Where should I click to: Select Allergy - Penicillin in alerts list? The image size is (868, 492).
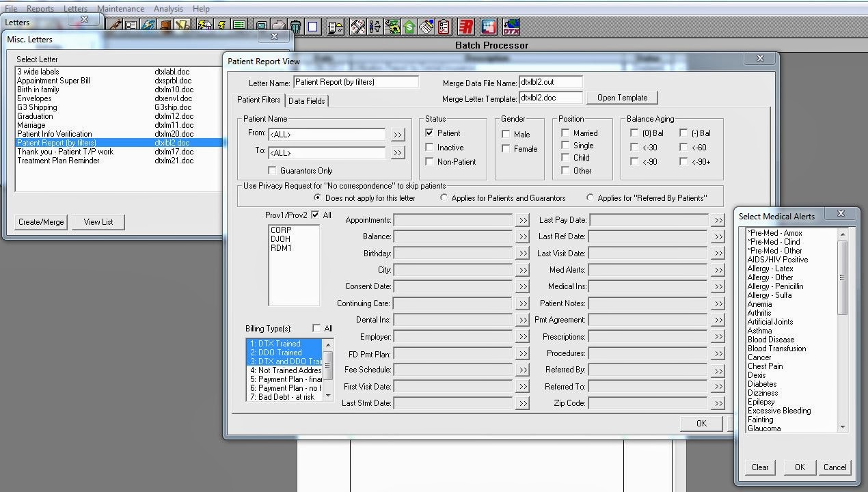tap(775, 286)
